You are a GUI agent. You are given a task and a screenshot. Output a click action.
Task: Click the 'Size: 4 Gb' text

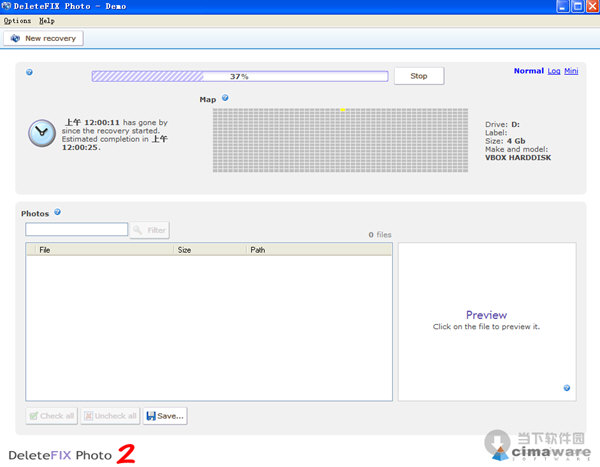505,141
